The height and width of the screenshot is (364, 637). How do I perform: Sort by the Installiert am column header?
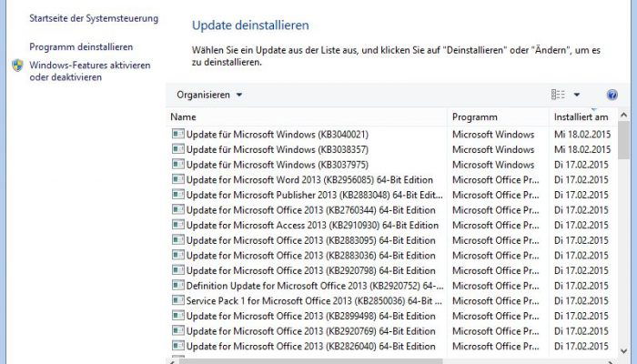(581, 117)
